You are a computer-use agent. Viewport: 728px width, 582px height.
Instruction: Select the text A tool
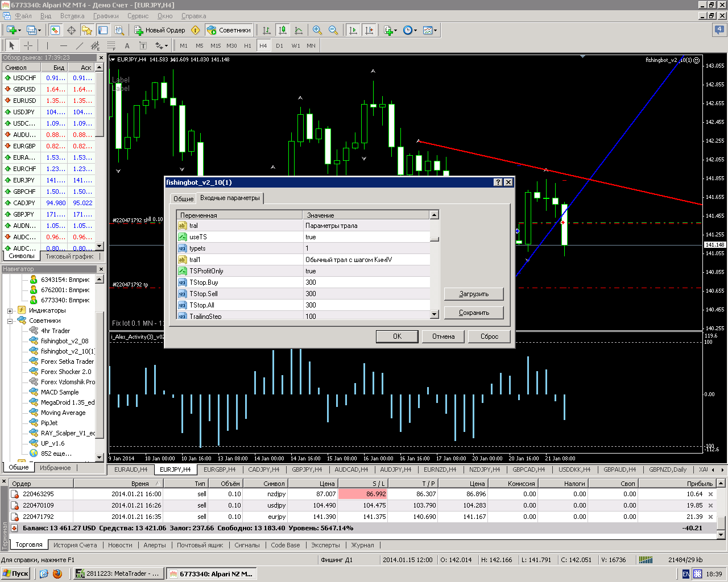click(x=127, y=45)
